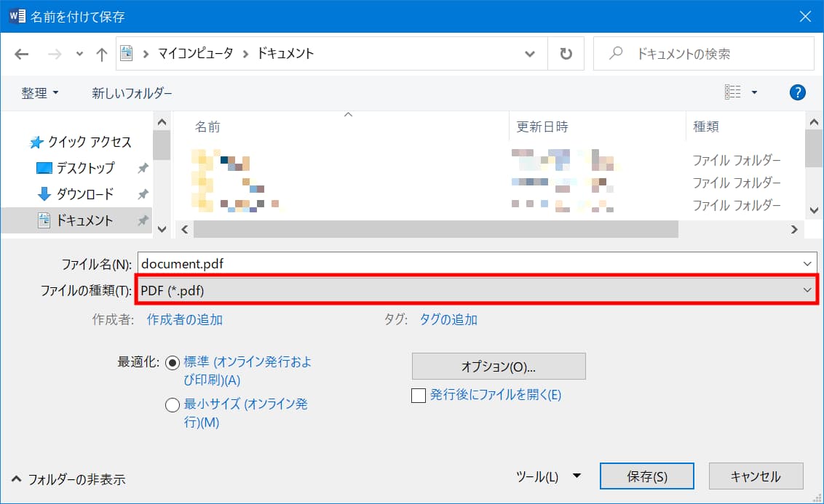Choose the Minimum size radio option
This screenshot has height=504, width=824.
[x=173, y=405]
